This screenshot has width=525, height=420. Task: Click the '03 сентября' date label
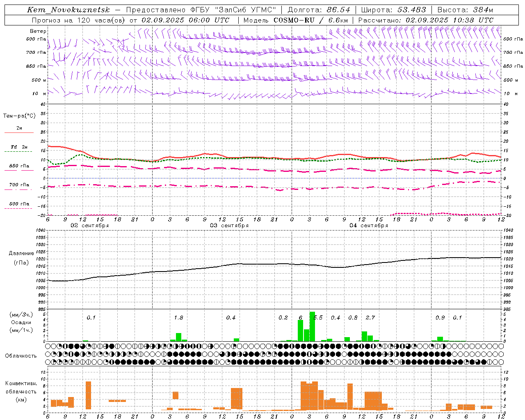point(229,226)
